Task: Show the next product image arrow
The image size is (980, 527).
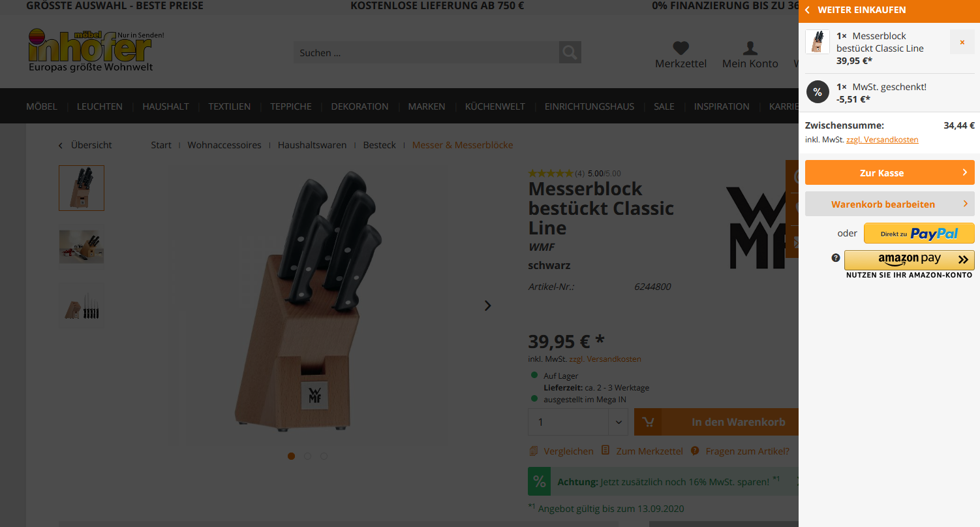Action: click(487, 306)
